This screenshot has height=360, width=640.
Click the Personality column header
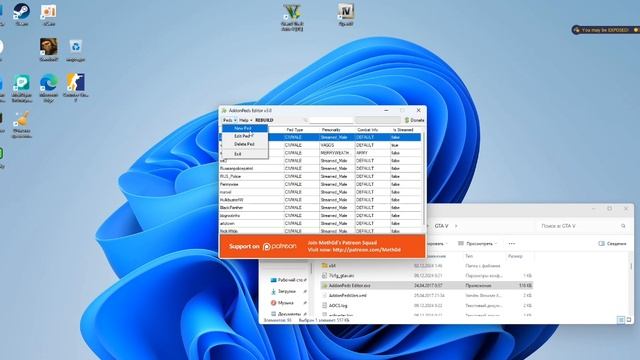[337, 130]
